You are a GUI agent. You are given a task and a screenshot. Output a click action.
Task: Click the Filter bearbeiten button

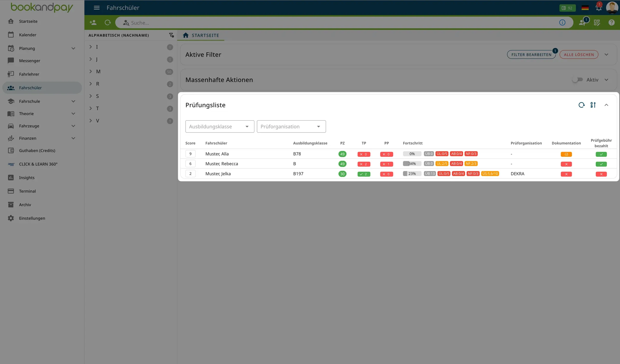[531, 55]
